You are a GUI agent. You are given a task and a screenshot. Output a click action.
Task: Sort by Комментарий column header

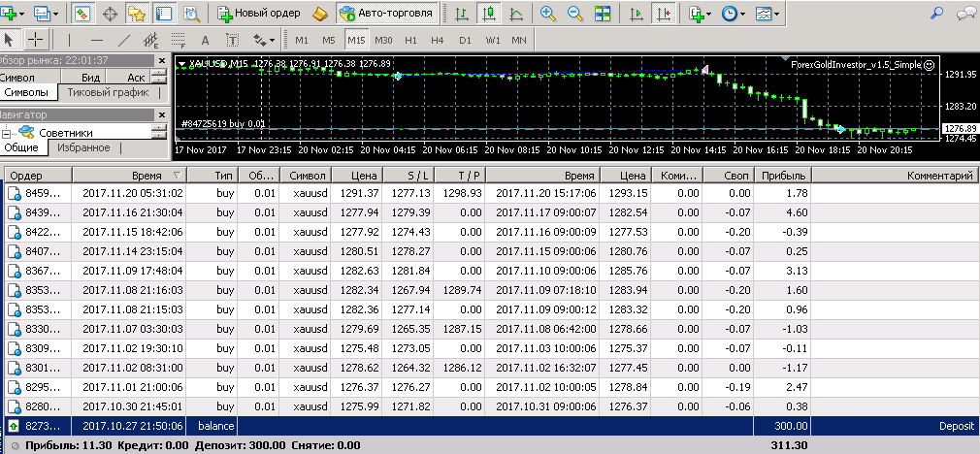(x=895, y=177)
